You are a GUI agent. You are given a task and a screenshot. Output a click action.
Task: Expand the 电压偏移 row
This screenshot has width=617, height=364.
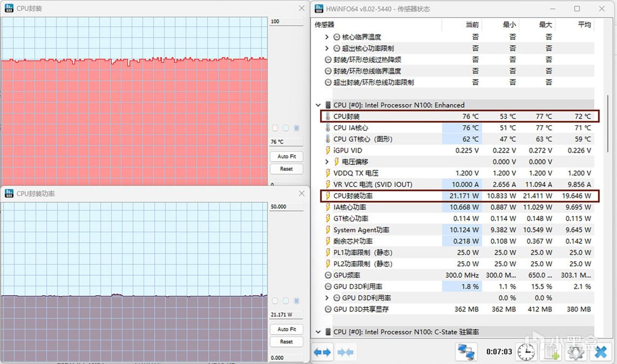point(327,162)
